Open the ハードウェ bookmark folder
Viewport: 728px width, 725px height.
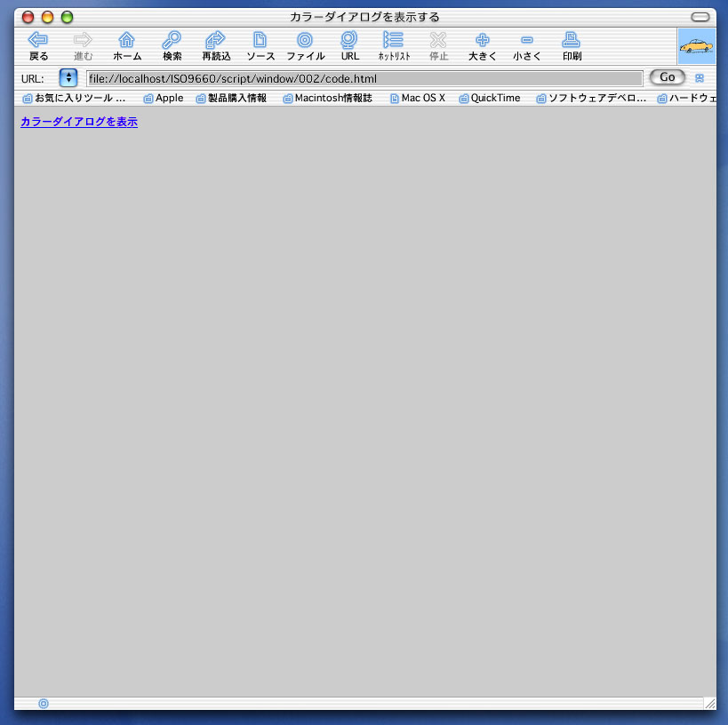tap(687, 98)
